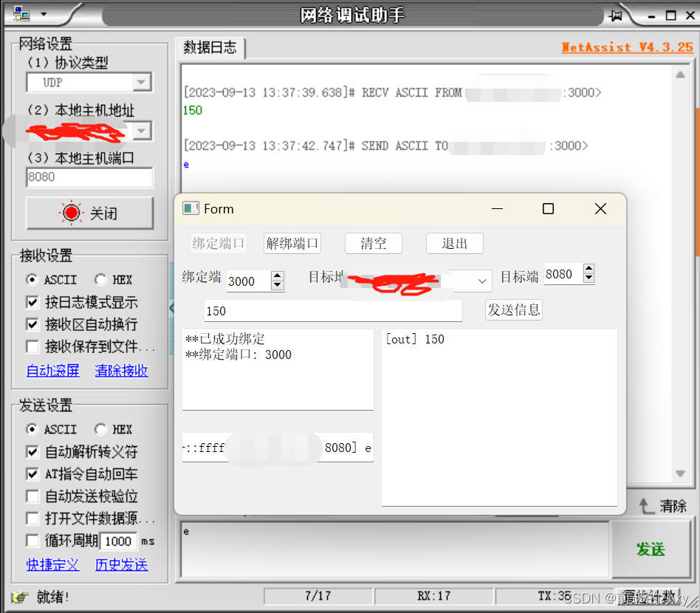Pin the NetAssist window on top

click(616, 16)
